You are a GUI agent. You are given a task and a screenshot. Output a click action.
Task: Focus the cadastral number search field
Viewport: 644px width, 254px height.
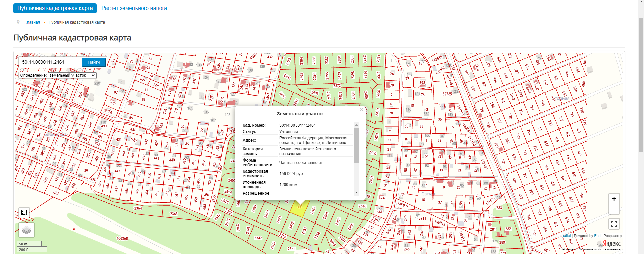coord(50,62)
